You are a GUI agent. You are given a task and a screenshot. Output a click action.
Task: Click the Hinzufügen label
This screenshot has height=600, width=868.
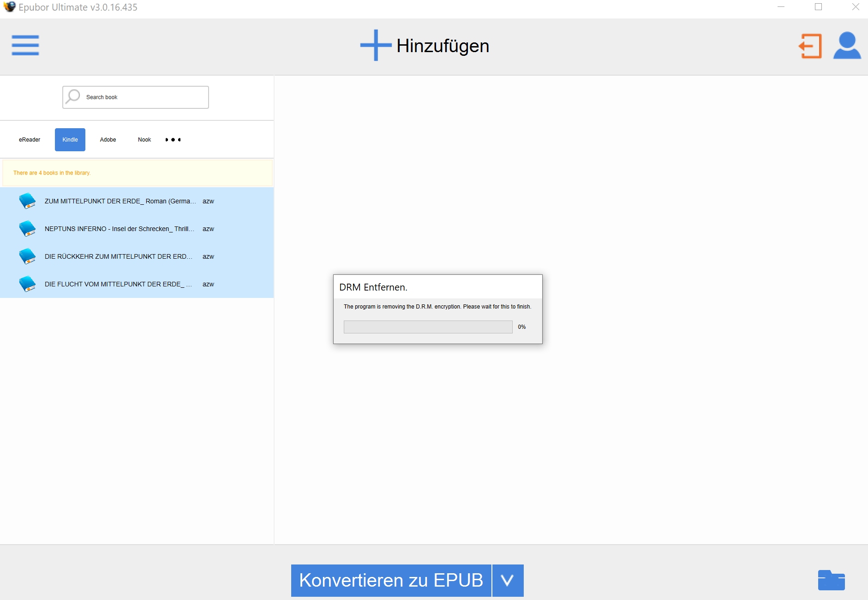click(443, 46)
